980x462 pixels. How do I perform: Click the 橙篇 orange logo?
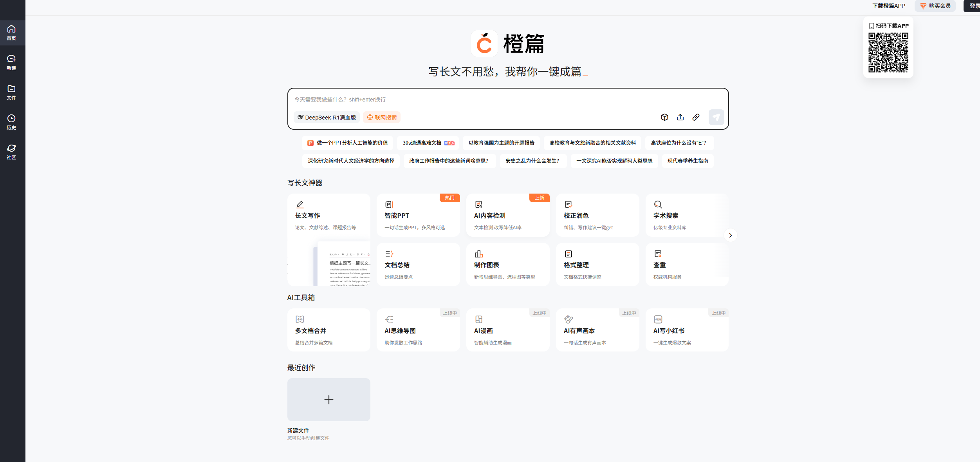(x=484, y=43)
